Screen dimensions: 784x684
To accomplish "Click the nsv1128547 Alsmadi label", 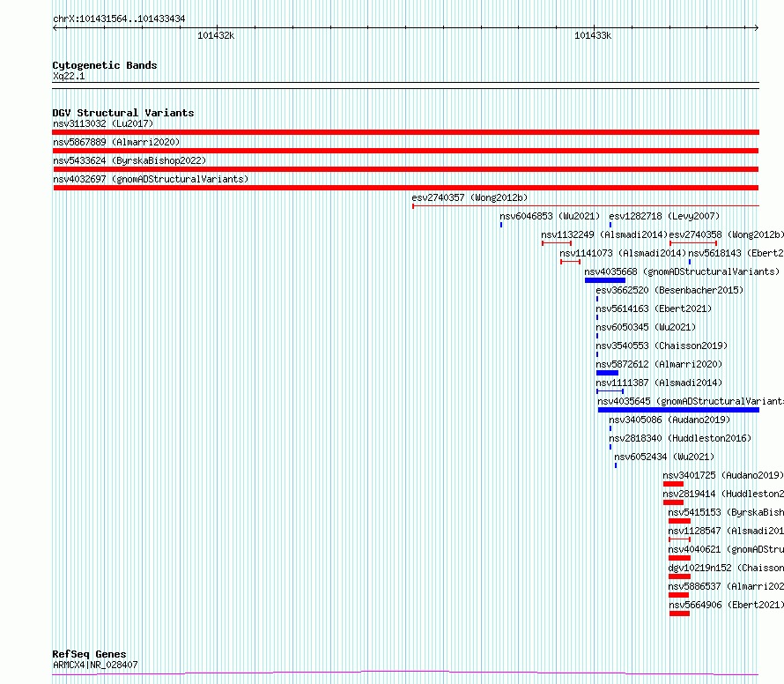I will 726,531.
